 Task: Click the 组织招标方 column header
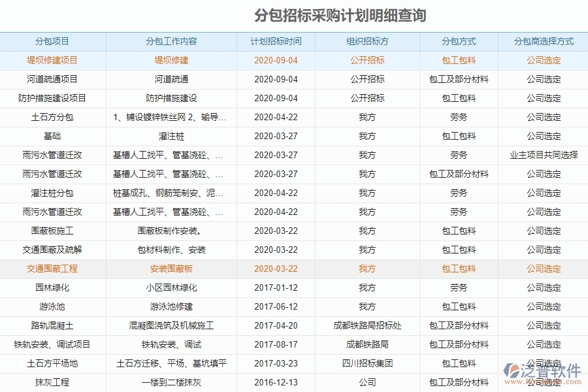click(x=367, y=41)
